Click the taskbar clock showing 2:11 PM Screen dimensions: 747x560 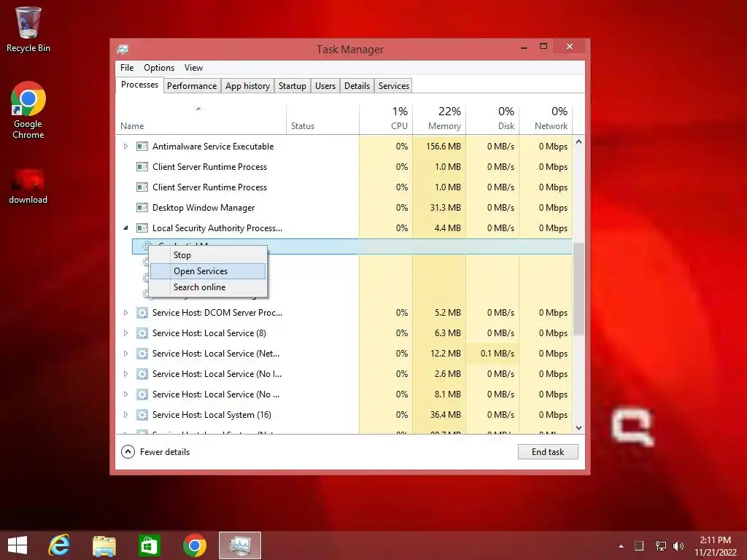715,546
